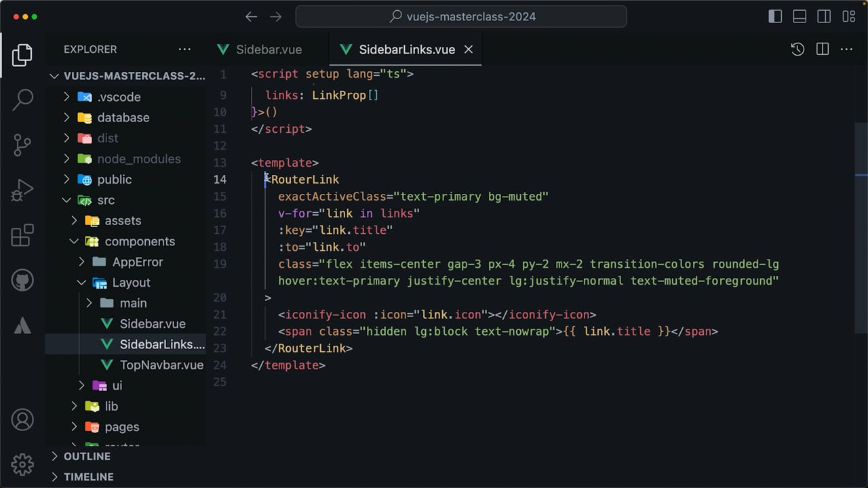Click the v-for attribute on line 16
This screenshot has width=868, height=488.
(x=295, y=213)
